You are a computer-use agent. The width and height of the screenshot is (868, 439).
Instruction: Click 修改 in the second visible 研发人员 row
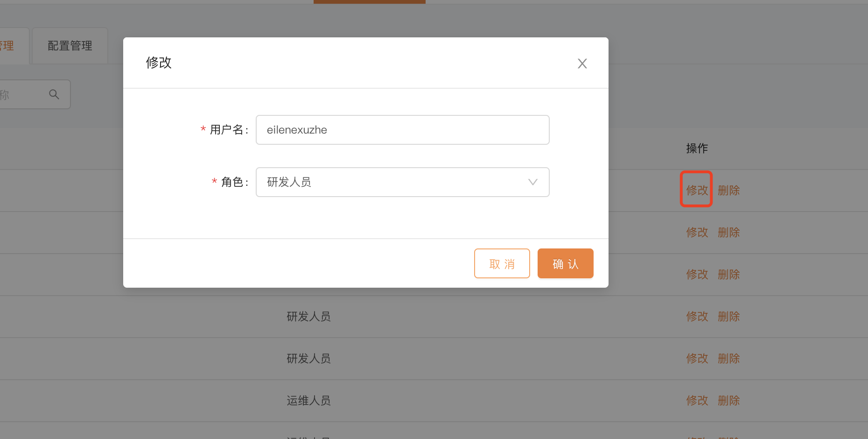pos(697,358)
